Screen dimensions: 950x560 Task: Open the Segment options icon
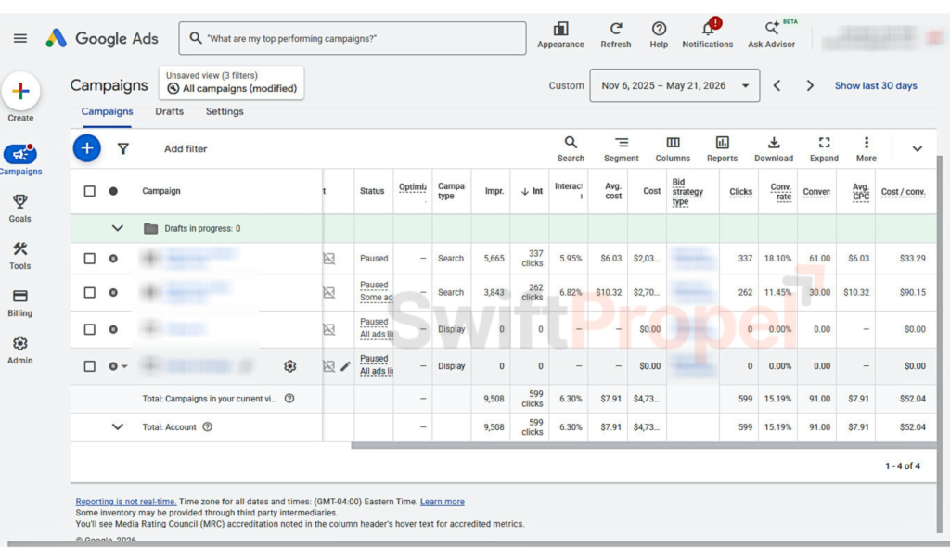tap(621, 142)
